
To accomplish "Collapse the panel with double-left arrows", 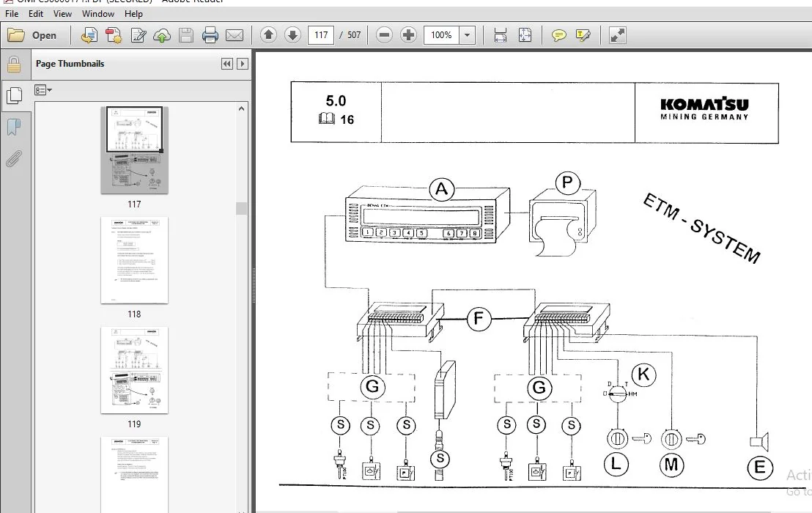I will point(227,64).
